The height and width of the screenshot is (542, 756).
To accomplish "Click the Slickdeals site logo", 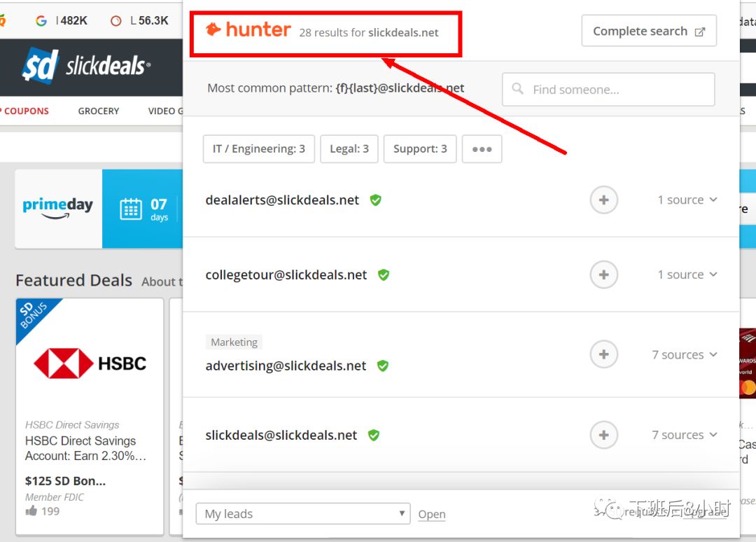I will 86,66.
